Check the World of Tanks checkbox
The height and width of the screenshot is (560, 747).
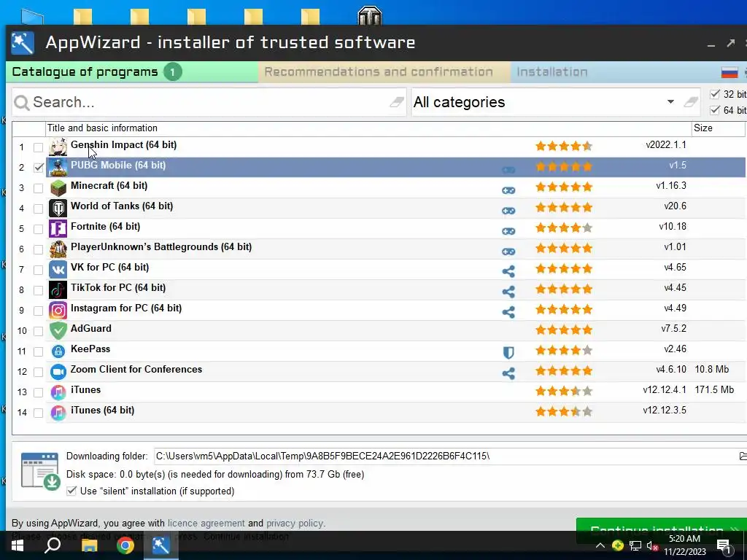pyautogui.click(x=38, y=209)
